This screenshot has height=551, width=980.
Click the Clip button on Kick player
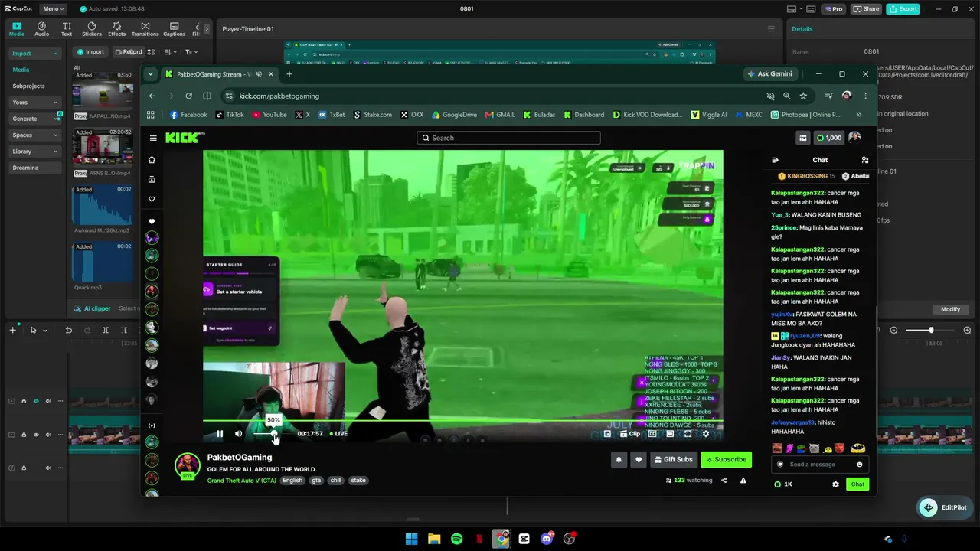pos(629,434)
